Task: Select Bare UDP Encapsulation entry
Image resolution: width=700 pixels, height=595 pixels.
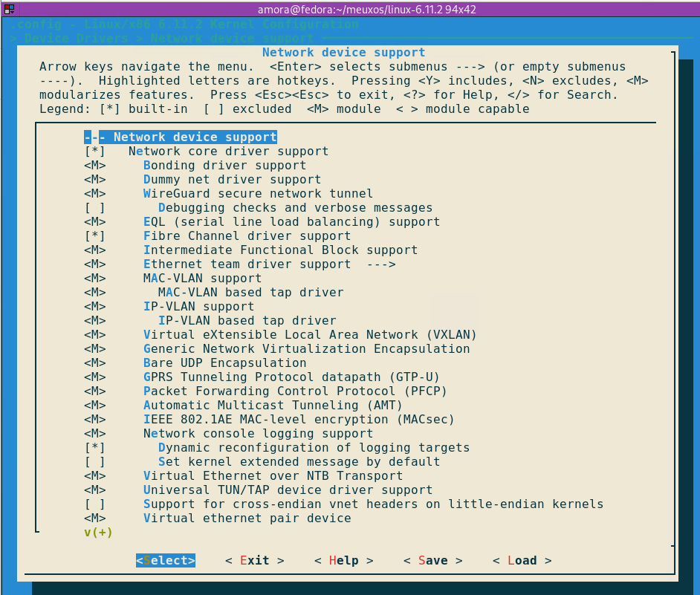Action: tap(225, 363)
